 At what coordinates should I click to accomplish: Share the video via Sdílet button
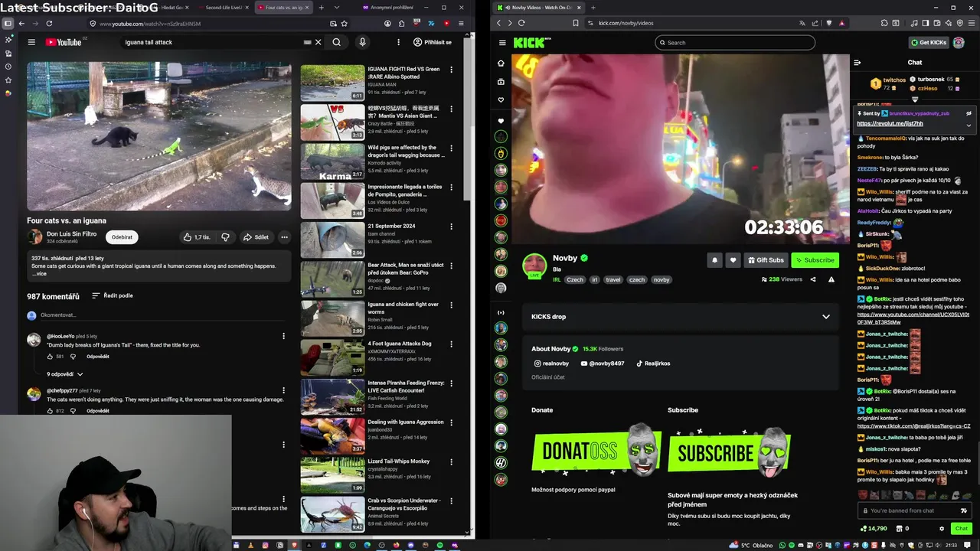(x=256, y=237)
